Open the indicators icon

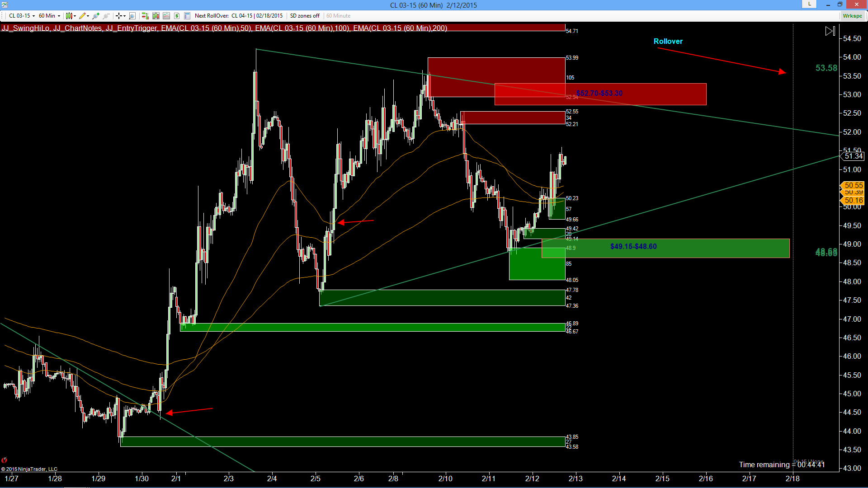(x=166, y=16)
